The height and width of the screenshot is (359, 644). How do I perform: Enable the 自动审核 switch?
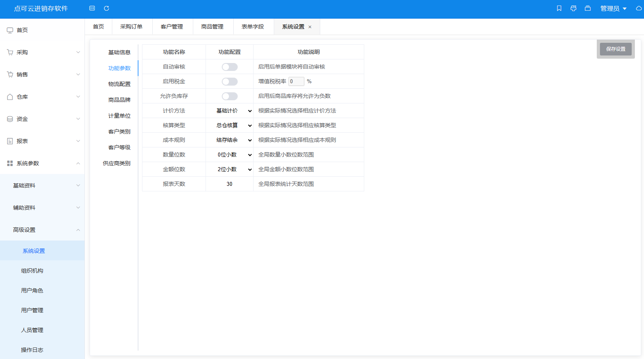coord(229,67)
